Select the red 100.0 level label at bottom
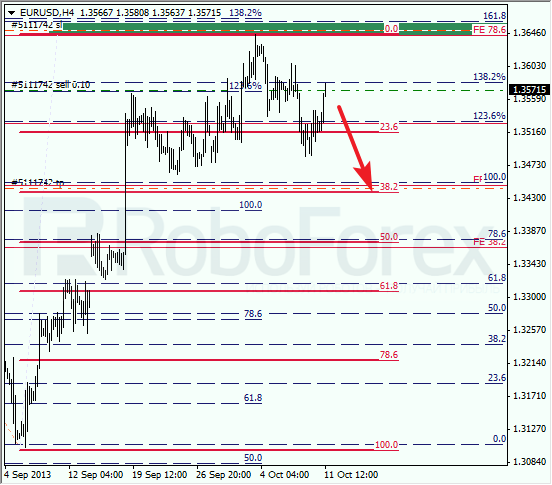Viewport: 552px width, 485px height. tap(386, 445)
